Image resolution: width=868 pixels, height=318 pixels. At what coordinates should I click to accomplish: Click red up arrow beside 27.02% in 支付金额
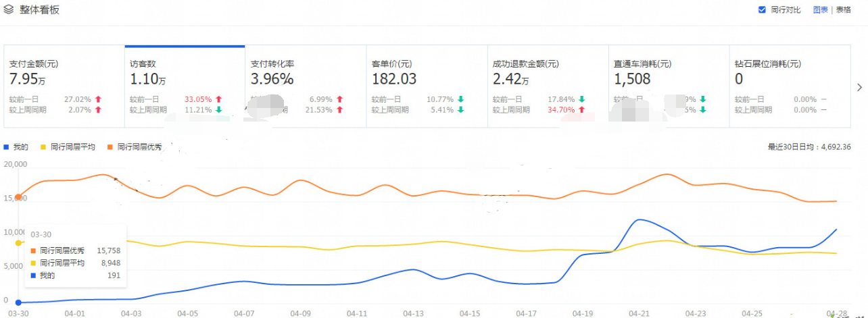pyautogui.click(x=98, y=99)
